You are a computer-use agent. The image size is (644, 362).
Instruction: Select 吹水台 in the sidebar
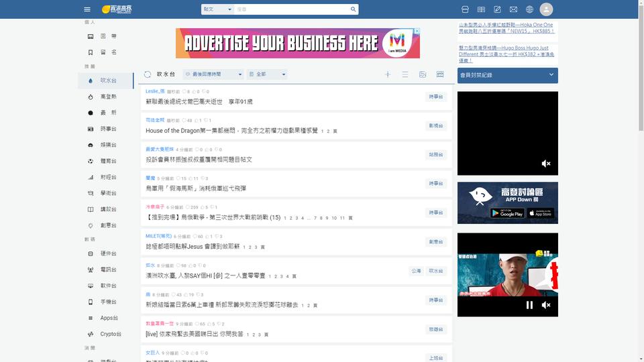105,80
